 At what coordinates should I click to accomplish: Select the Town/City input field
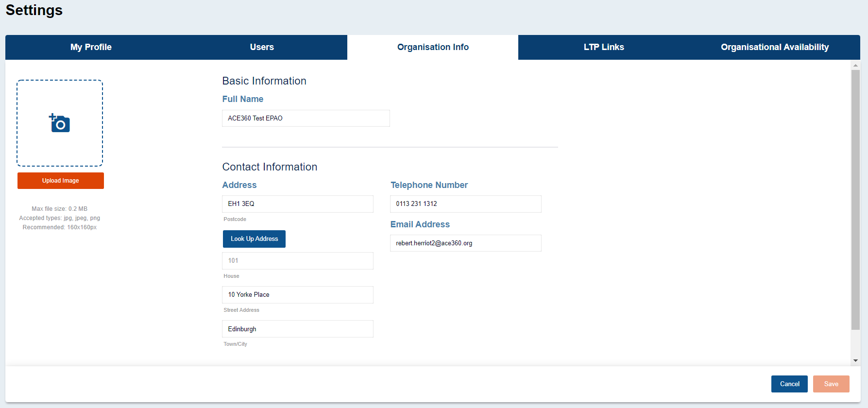coord(298,329)
